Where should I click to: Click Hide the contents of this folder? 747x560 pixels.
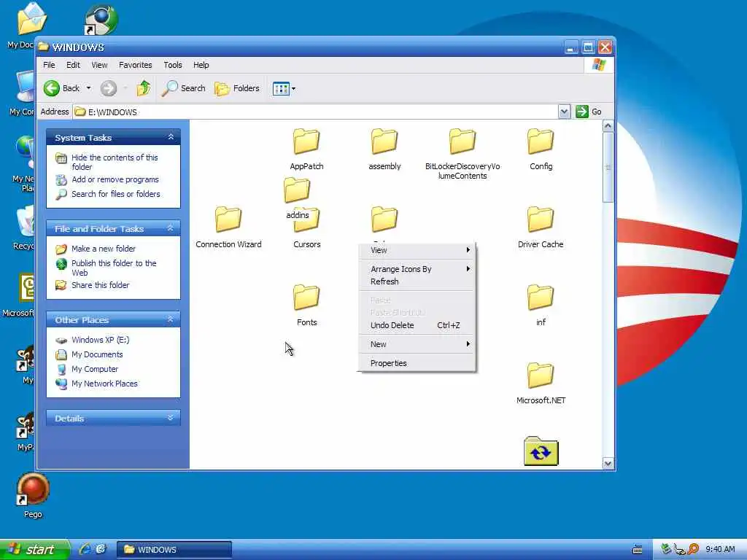115,162
